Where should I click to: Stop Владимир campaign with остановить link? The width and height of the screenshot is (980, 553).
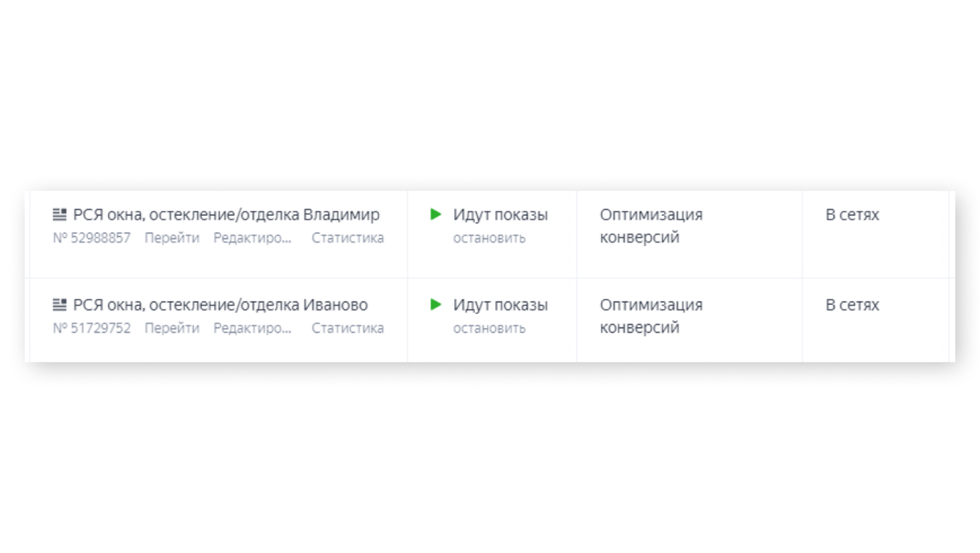click(489, 238)
